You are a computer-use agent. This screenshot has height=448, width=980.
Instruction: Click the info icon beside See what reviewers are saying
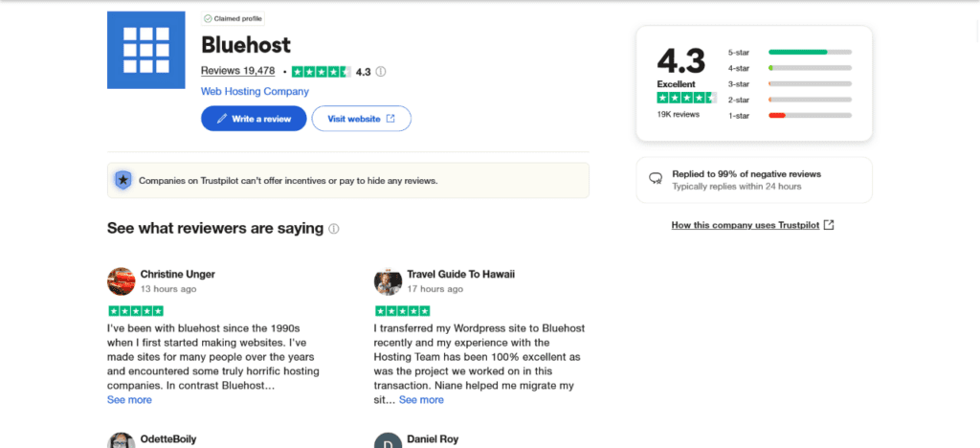coord(334,229)
